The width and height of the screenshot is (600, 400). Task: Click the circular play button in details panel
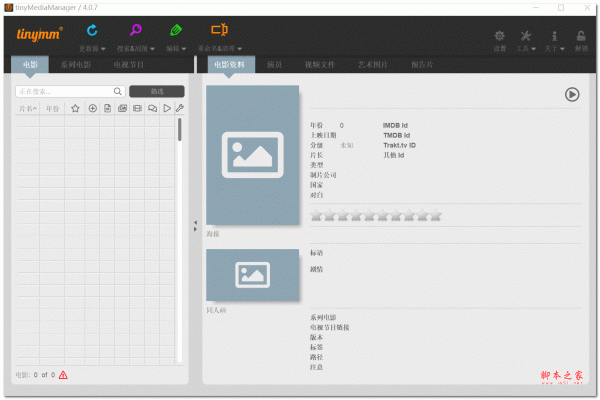(572, 95)
